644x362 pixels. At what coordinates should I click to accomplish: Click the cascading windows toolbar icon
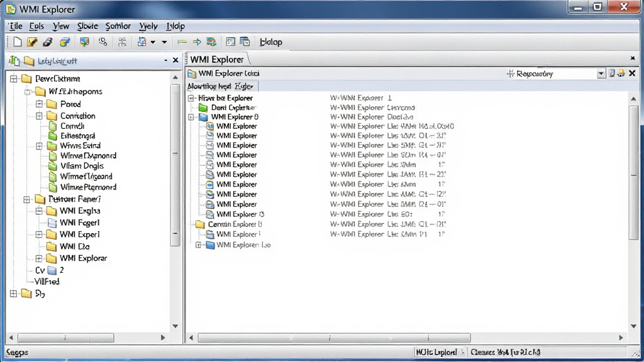(x=245, y=41)
